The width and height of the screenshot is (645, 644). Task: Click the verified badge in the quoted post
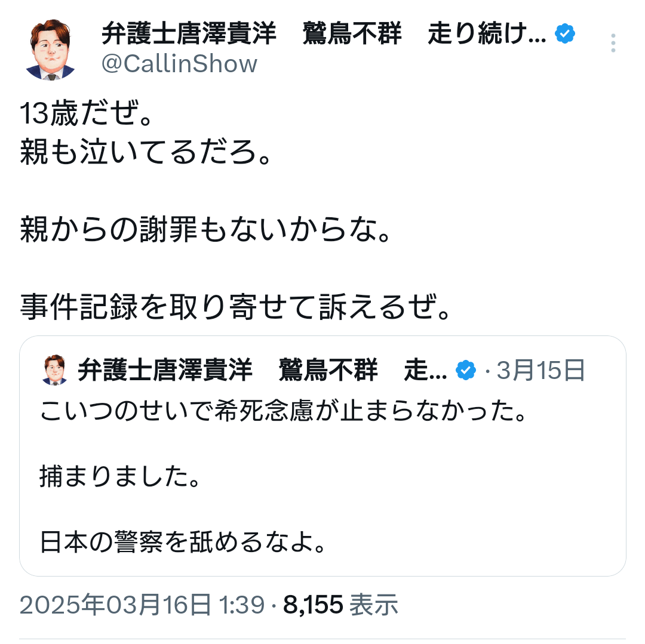pos(465,371)
